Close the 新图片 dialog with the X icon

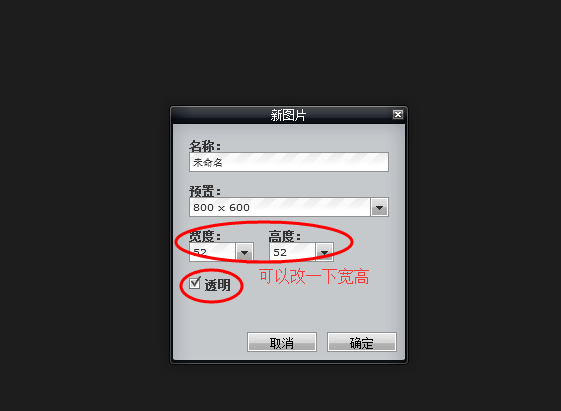click(x=398, y=114)
